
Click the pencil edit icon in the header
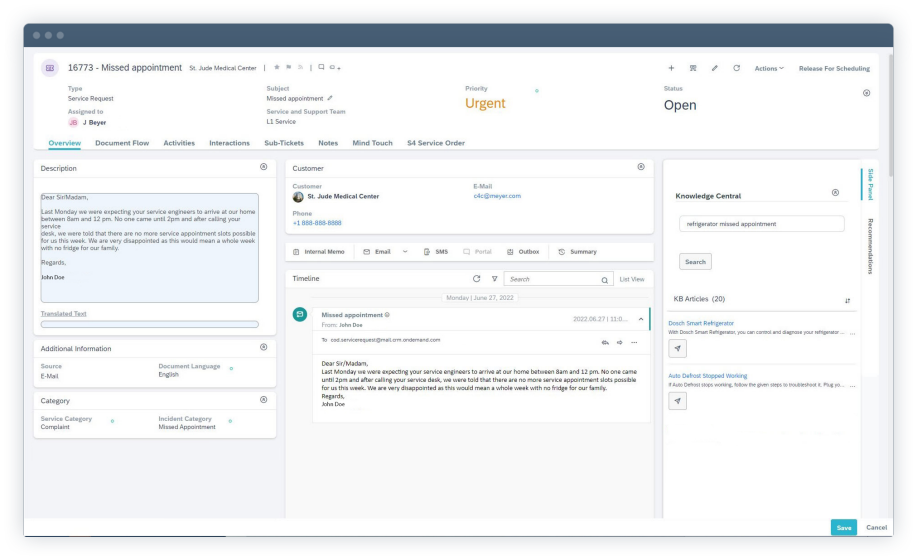tap(714, 69)
